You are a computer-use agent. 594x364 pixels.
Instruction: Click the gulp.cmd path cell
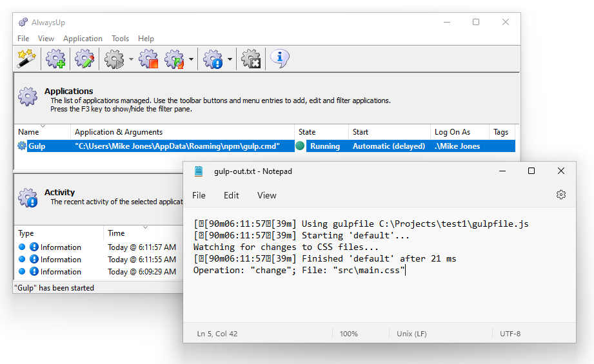[x=177, y=146]
